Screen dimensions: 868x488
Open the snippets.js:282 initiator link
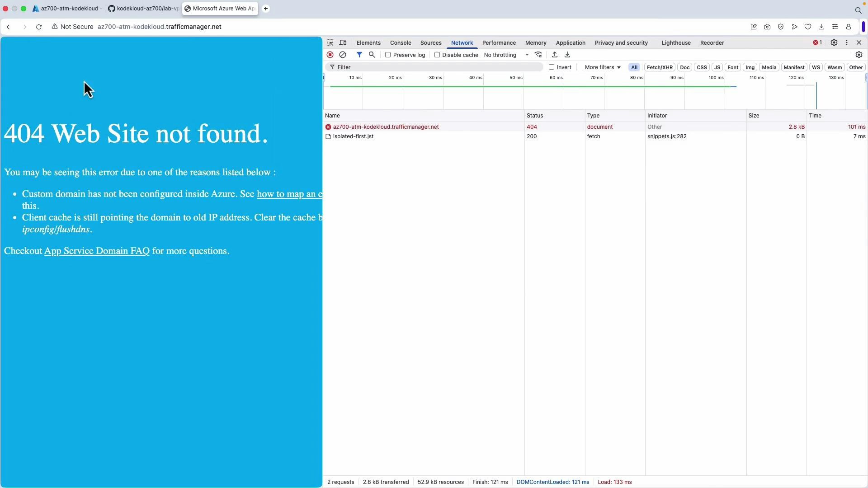click(x=667, y=136)
